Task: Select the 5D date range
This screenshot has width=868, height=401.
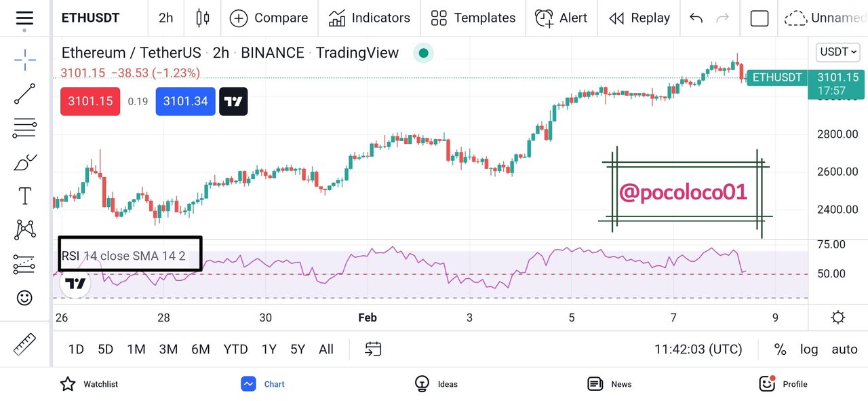Action: 105,349
